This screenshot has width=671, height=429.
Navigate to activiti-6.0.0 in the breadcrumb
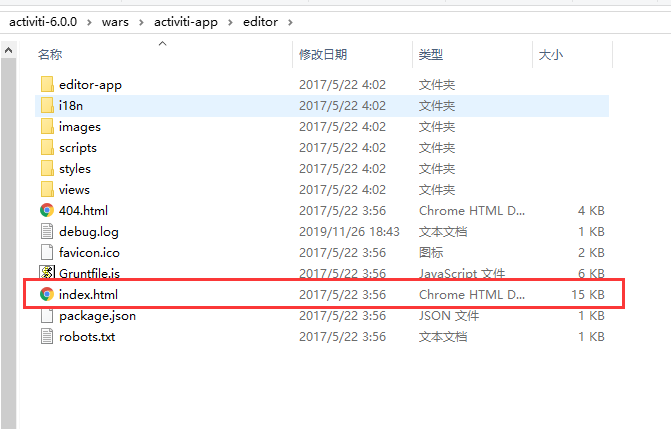click(43, 22)
